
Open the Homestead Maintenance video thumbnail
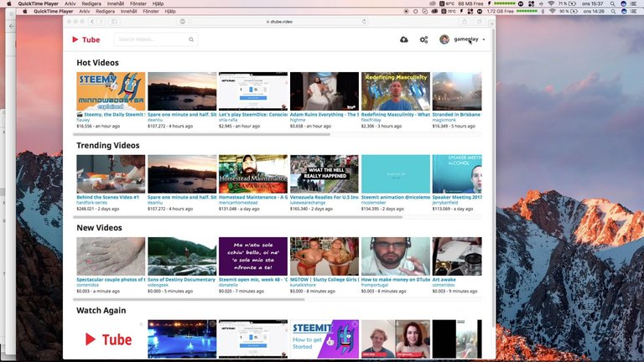[252, 173]
